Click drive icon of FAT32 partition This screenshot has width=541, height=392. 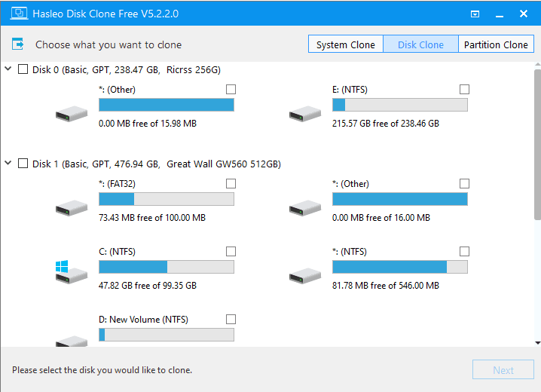[x=72, y=208]
